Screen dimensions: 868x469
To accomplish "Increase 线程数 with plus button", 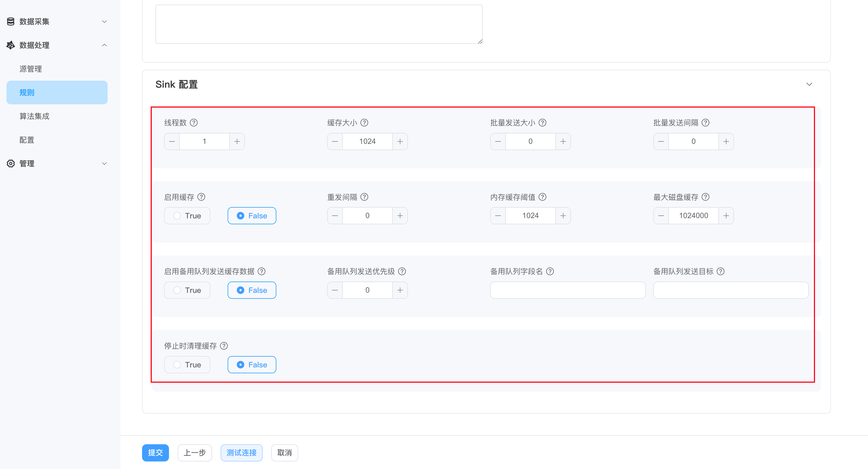I will point(237,141).
